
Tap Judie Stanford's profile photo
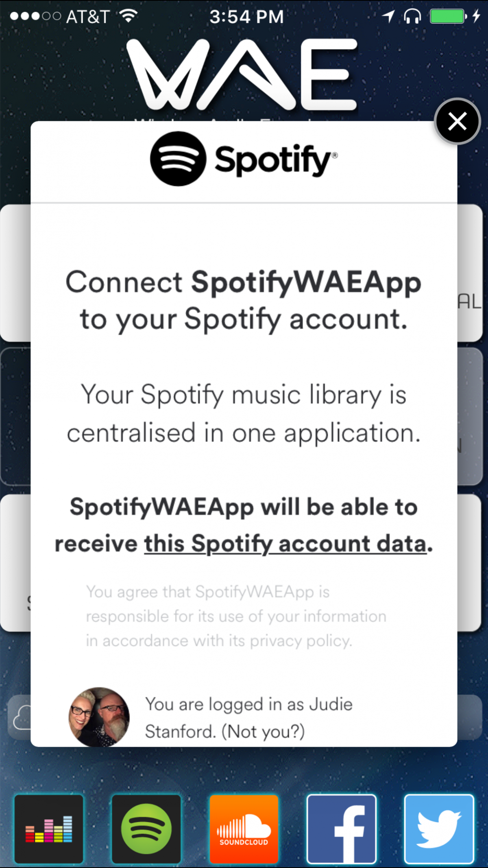[x=99, y=717]
